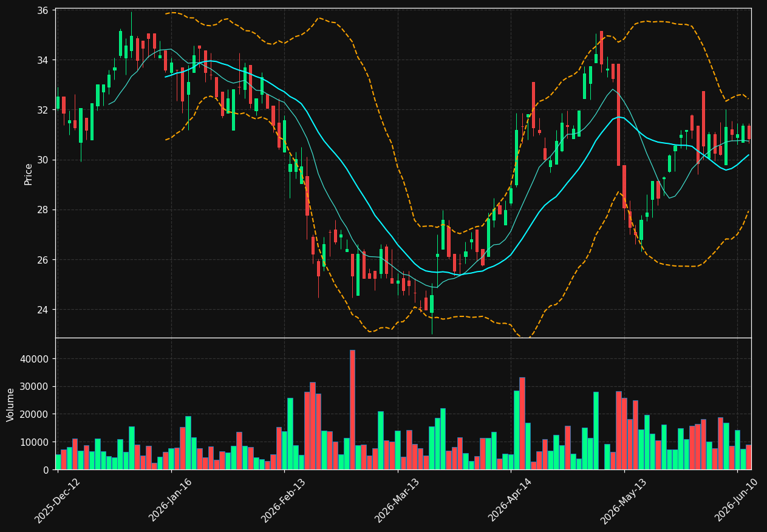The image size is (767, 532).
Task: Pick the 2026-Jun-10 date label
Action: (x=737, y=500)
